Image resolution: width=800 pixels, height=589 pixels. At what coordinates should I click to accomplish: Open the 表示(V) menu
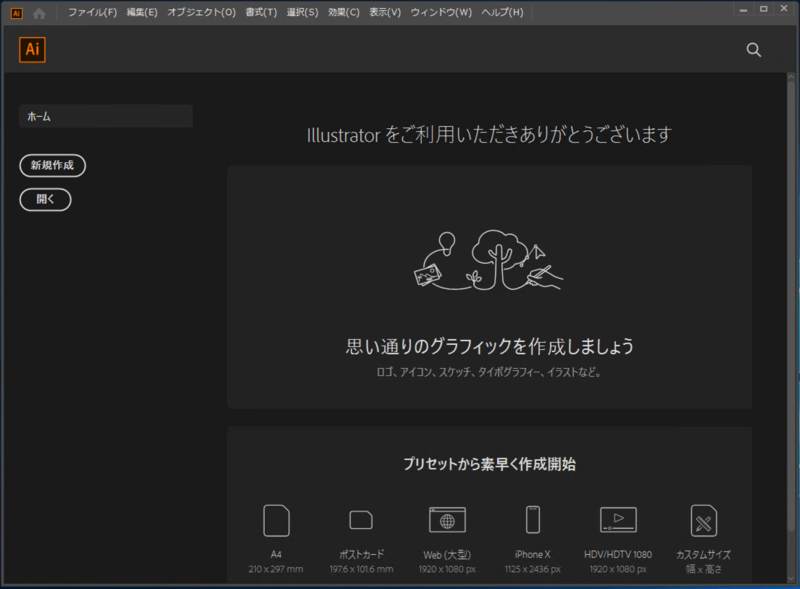[385, 12]
